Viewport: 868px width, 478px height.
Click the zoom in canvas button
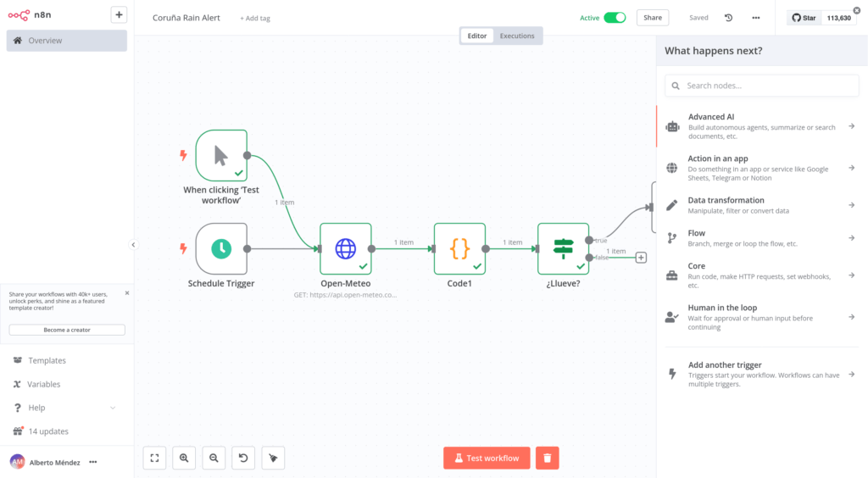184,458
